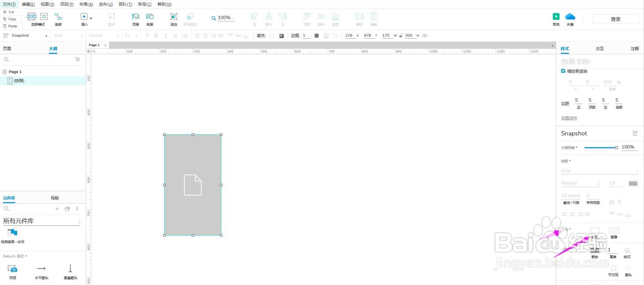
Task: Open the 发布(U) menu
Action: (x=106, y=4)
